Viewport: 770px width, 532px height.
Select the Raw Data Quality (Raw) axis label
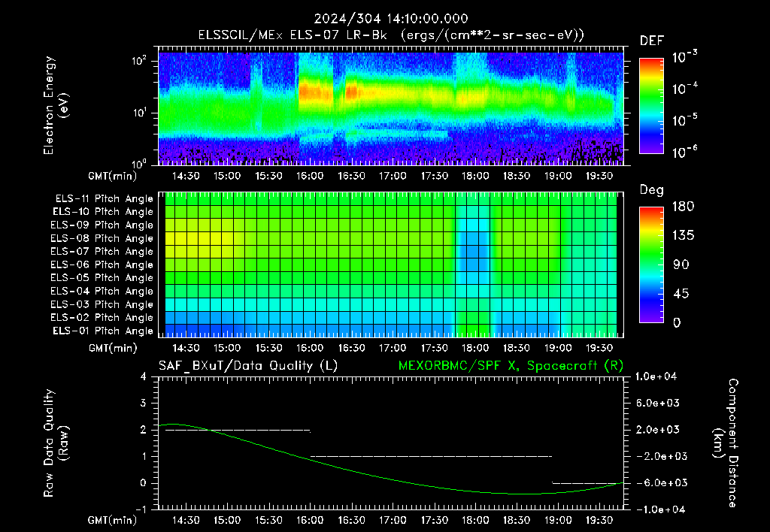56,443
